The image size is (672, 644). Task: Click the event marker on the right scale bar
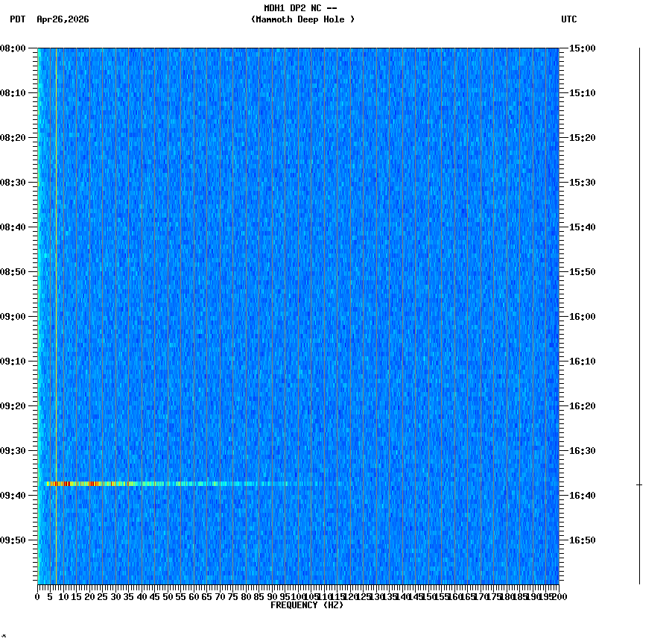pyautogui.click(x=639, y=484)
